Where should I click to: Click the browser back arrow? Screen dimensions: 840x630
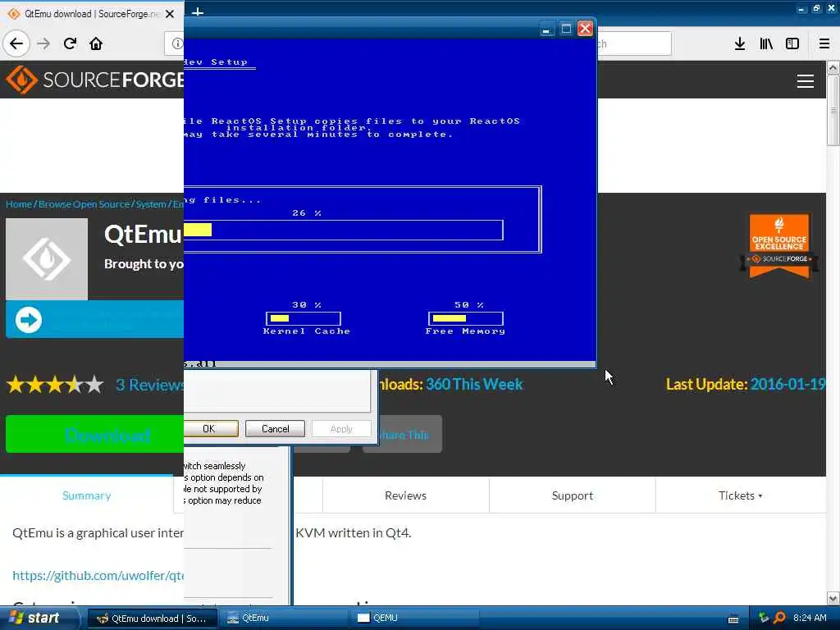tap(16, 43)
